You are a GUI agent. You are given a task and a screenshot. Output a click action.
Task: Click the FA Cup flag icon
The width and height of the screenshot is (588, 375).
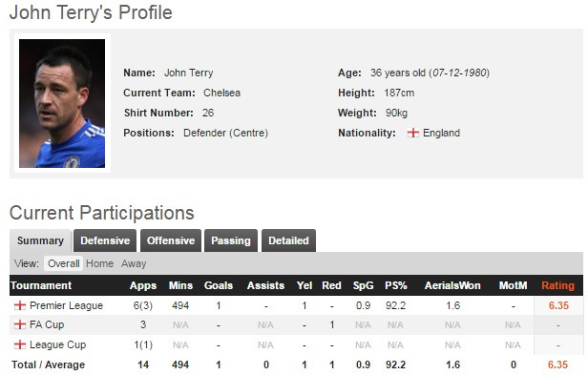(20, 324)
